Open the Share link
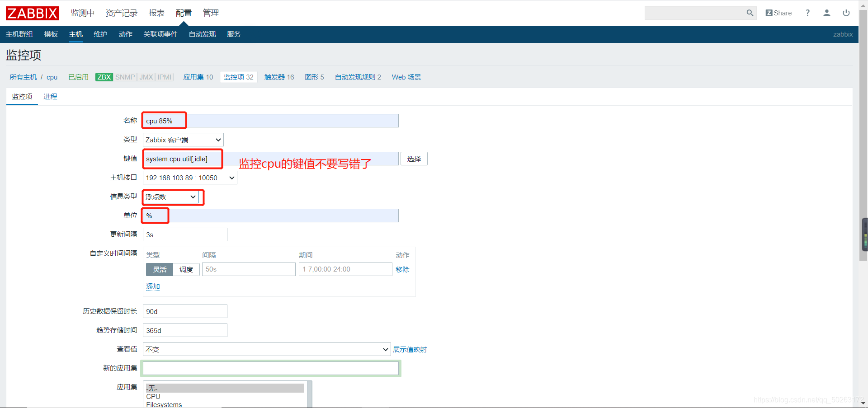868x408 pixels. (x=778, y=13)
